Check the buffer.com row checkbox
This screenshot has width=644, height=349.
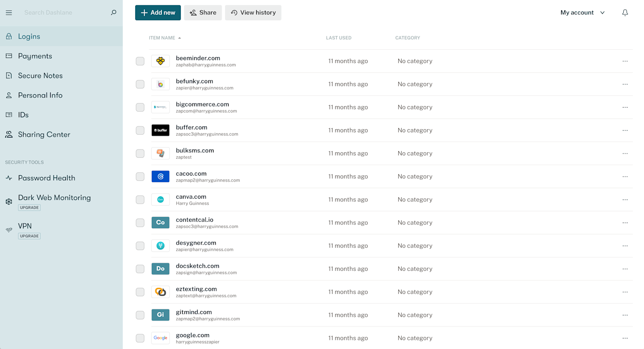click(x=140, y=130)
